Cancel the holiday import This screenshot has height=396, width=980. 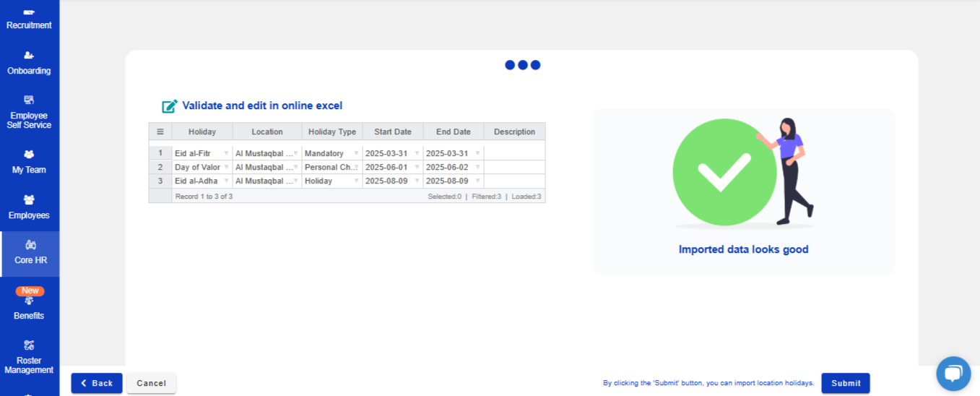point(151,383)
